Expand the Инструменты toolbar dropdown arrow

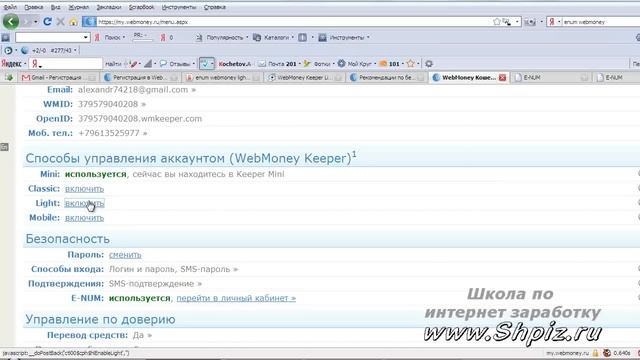(368, 38)
